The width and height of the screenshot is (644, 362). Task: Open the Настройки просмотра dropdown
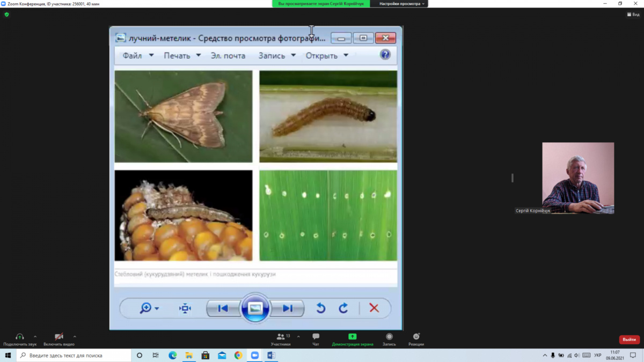402,4
